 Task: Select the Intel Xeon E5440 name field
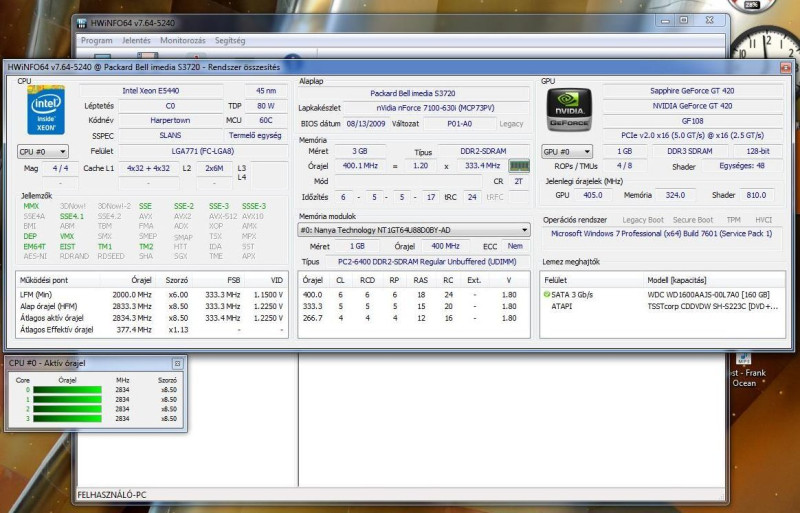[151, 91]
